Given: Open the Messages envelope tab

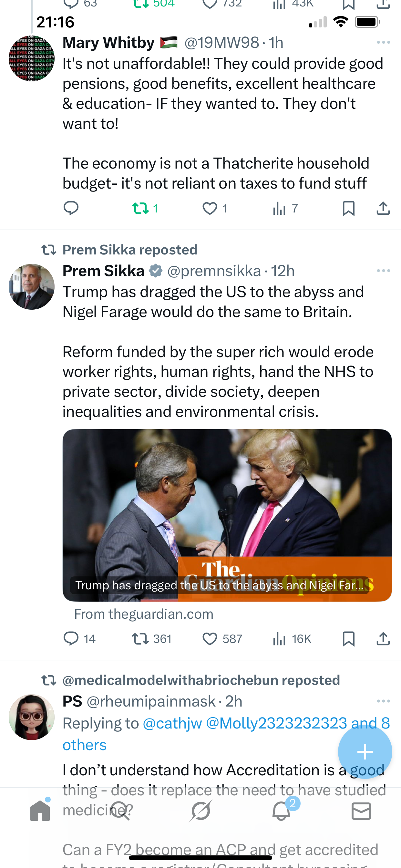Looking at the screenshot, I should 361,811.
